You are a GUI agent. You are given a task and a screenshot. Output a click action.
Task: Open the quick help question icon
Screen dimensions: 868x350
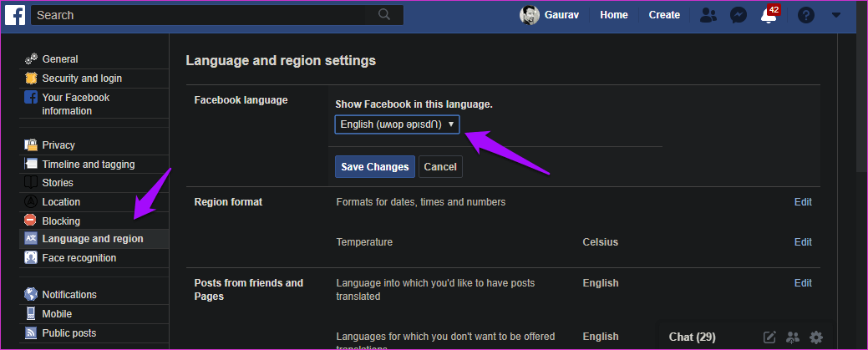pos(806,16)
